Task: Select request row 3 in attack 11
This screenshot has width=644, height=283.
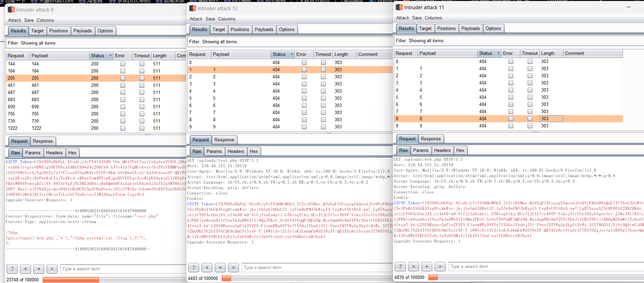Action: pos(509,83)
